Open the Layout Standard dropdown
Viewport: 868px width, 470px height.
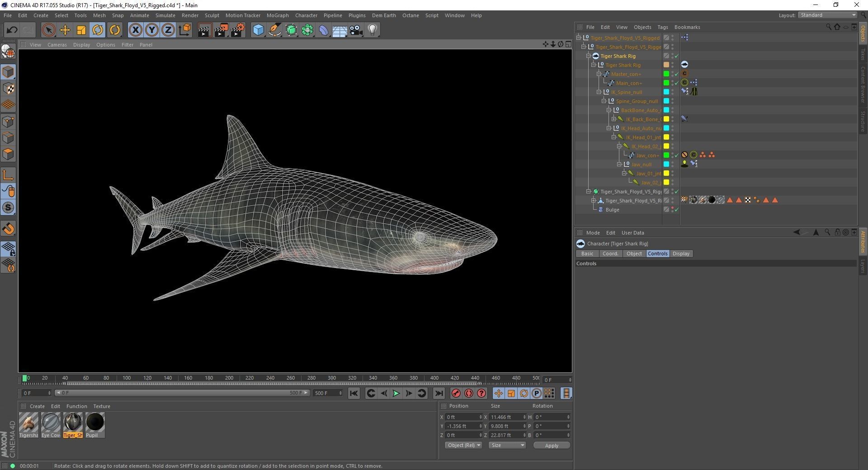(827, 15)
